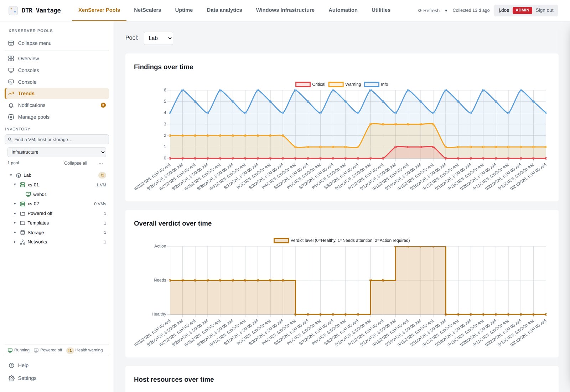Click the xs-01 host server icon
Image resolution: width=570 pixels, height=392 pixels.
[22, 185]
